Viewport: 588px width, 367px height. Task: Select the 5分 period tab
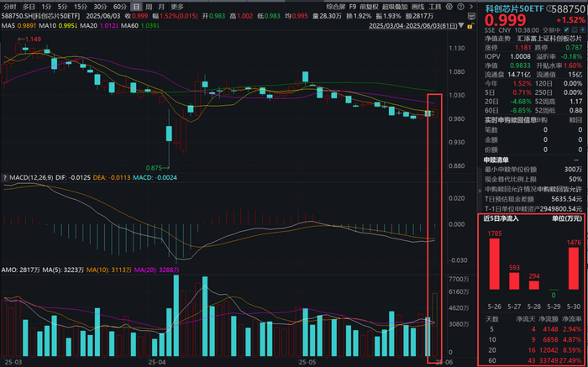click(x=63, y=7)
